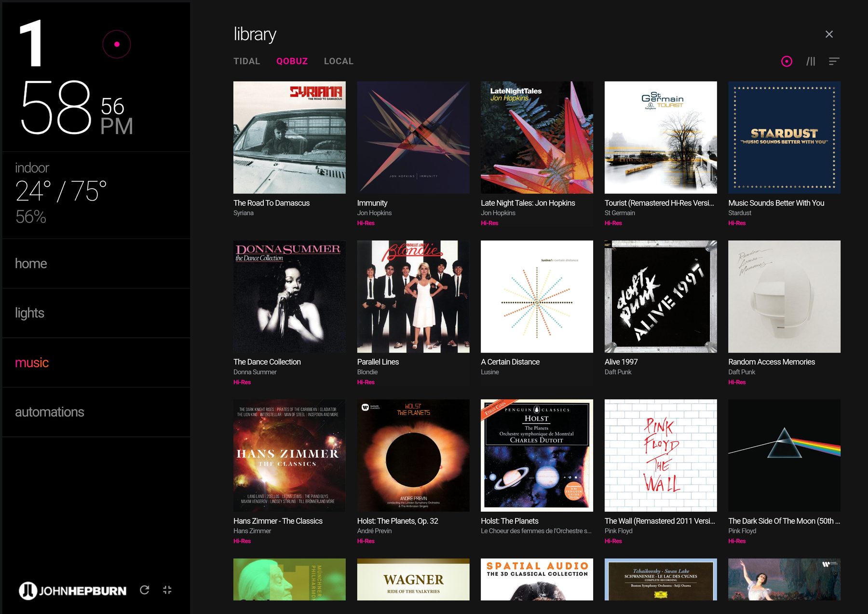Click the "Parallel Lines" album title

pyautogui.click(x=378, y=362)
